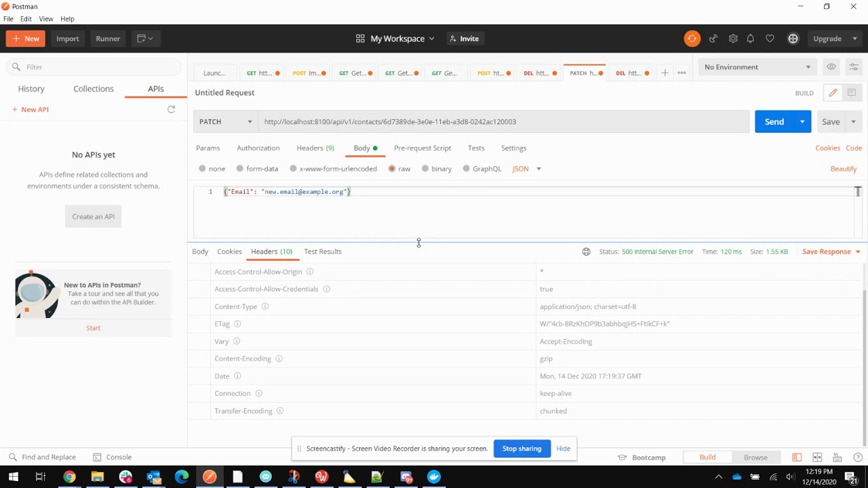
Task: Open the Console panel
Action: pyautogui.click(x=113, y=457)
